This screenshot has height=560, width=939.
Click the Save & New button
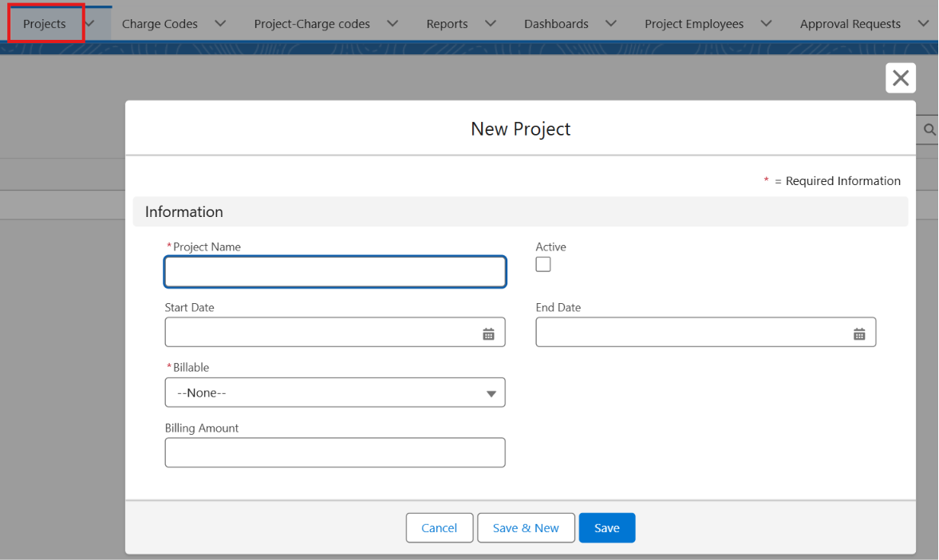click(526, 527)
